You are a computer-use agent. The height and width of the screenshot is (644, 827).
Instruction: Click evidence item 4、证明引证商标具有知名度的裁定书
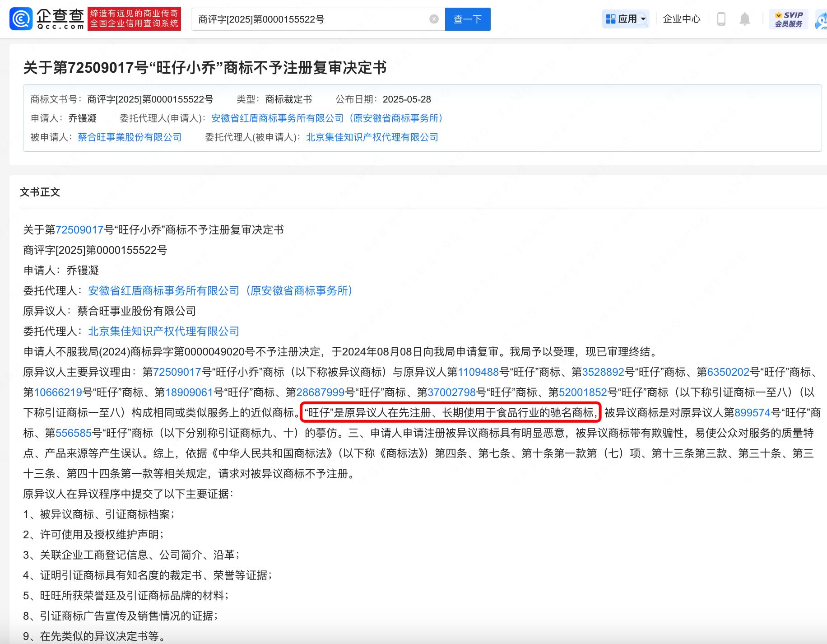point(148,575)
